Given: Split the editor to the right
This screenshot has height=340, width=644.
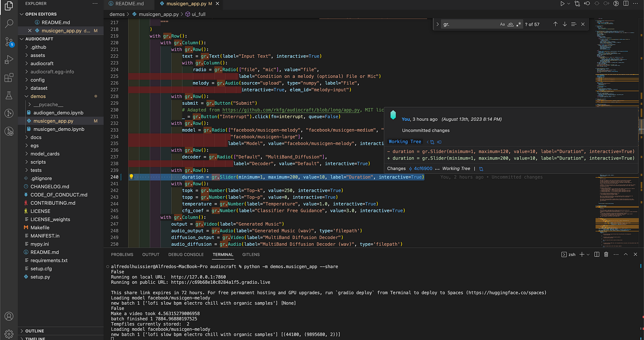Looking at the screenshot, I should point(626,4).
